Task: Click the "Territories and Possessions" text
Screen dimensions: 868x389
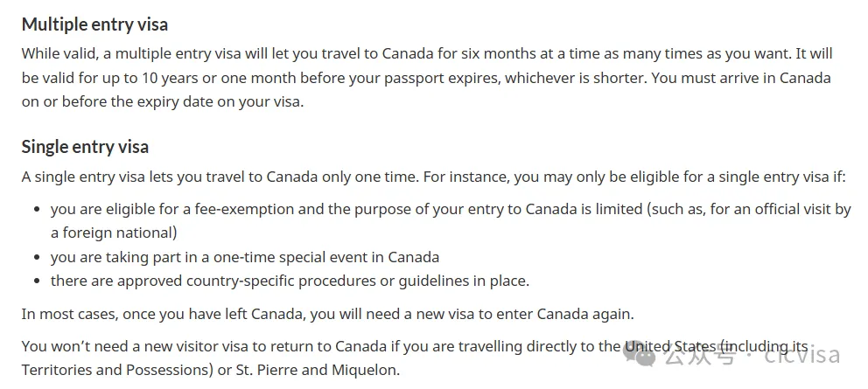Action: click(x=115, y=369)
